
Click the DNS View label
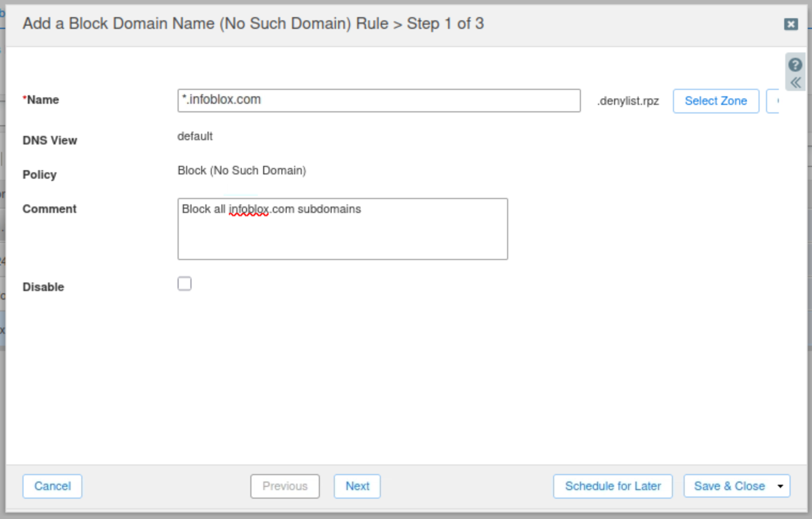(x=50, y=141)
